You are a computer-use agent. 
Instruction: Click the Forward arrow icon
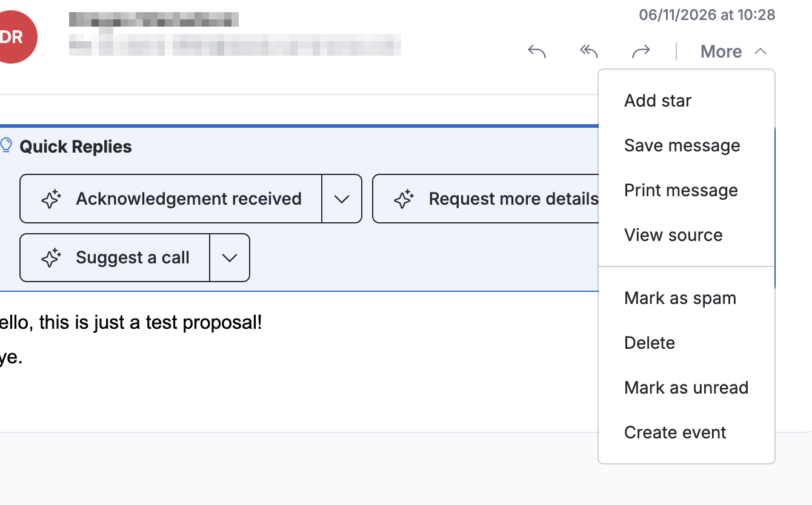coord(641,52)
